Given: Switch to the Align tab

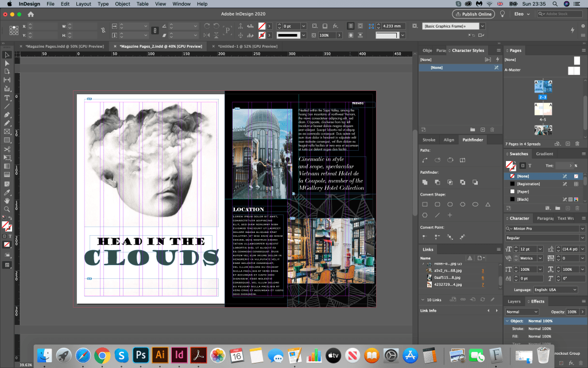Looking at the screenshot, I should pos(448,140).
